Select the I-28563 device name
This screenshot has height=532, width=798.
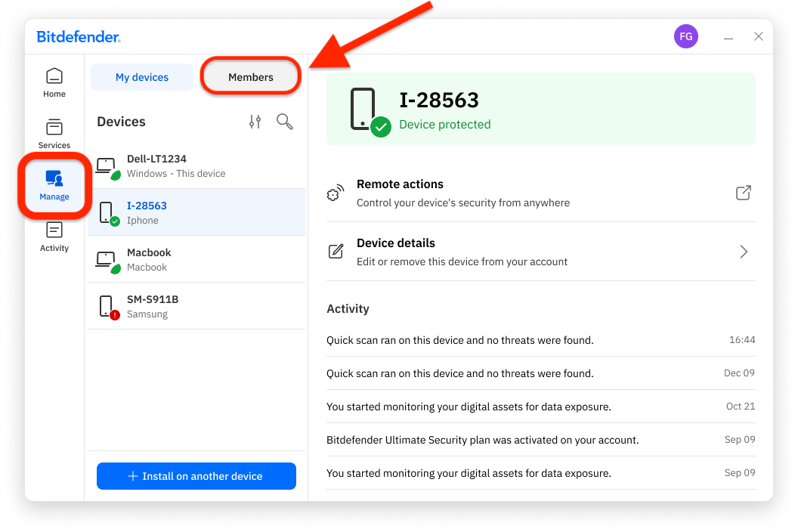(x=147, y=206)
